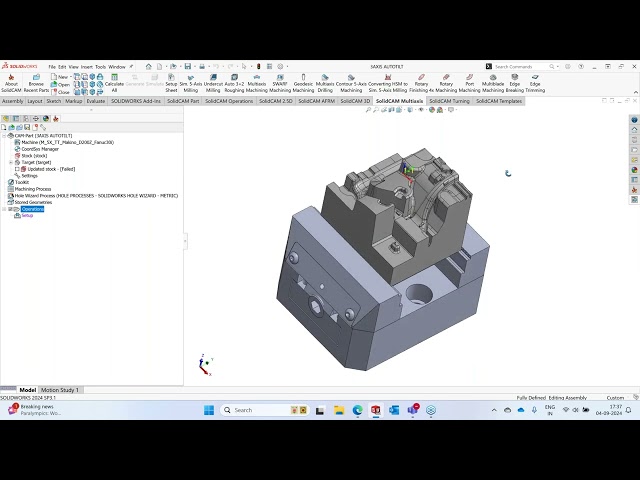
Task: Click the Print icon in quick access toolbar
Action: coord(202,66)
